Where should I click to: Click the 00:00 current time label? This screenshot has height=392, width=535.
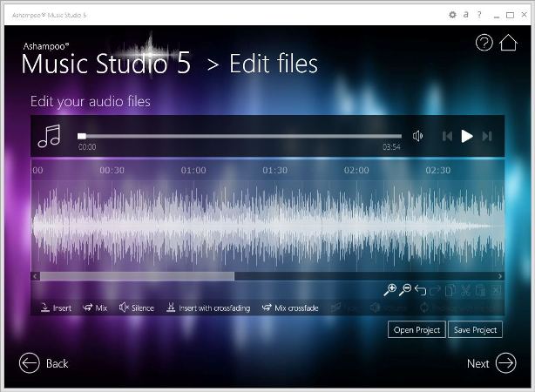coord(87,147)
